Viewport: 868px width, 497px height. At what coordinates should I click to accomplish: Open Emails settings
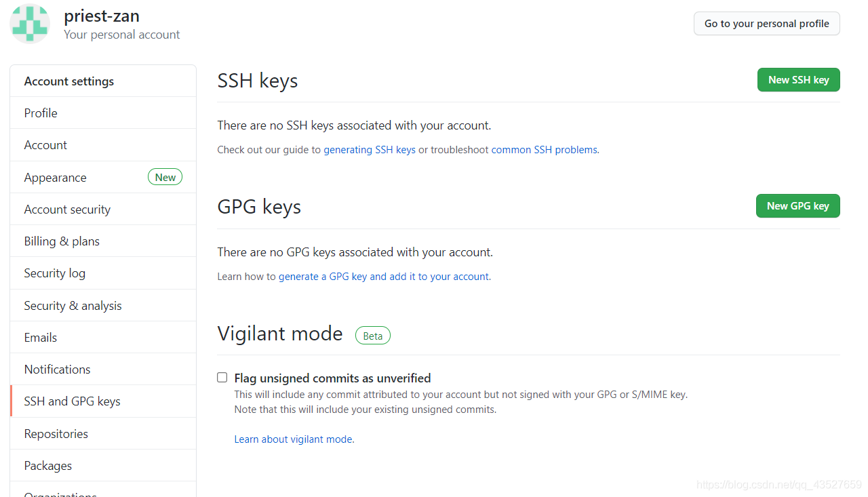point(41,338)
